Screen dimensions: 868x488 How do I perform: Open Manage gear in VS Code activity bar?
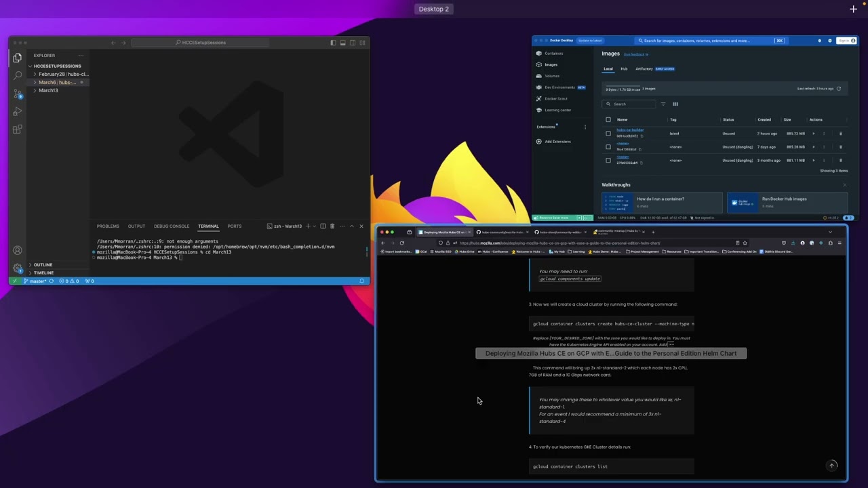click(x=18, y=268)
